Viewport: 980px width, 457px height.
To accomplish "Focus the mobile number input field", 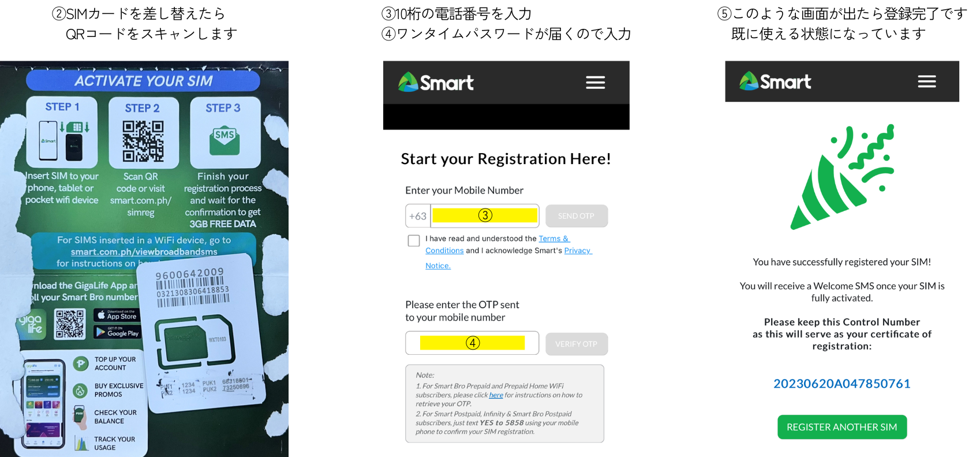I will coord(484,216).
